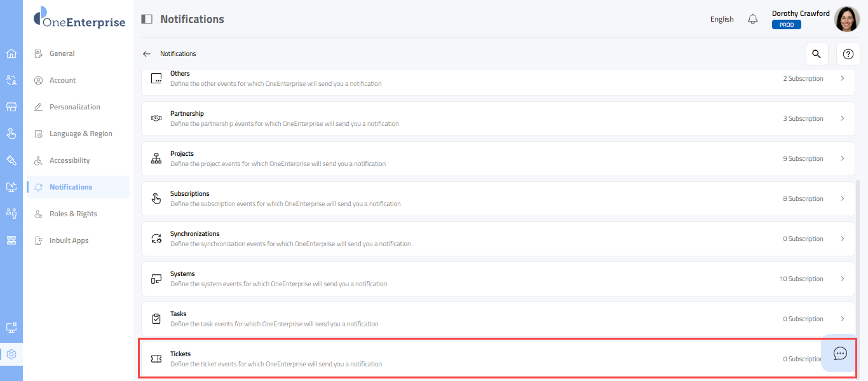Go to Language & Region settings

click(81, 134)
